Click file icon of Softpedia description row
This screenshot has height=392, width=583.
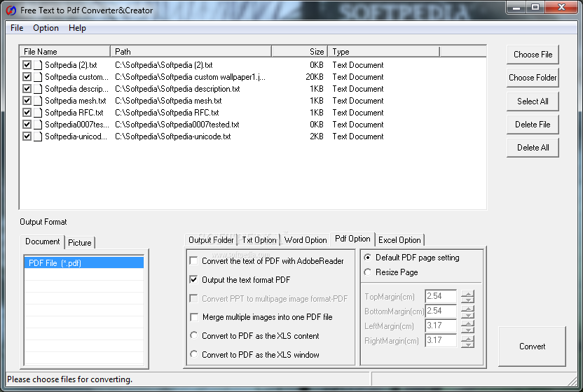click(x=38, y=89)
